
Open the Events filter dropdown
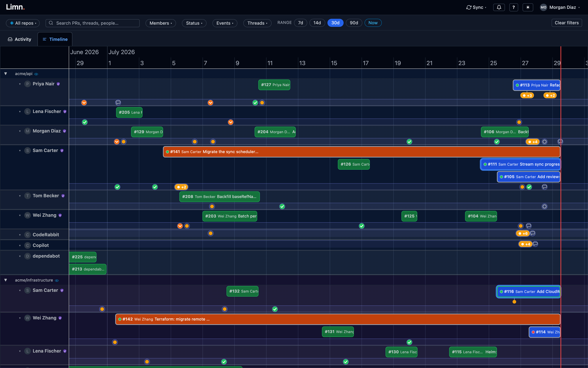[225, 23]
